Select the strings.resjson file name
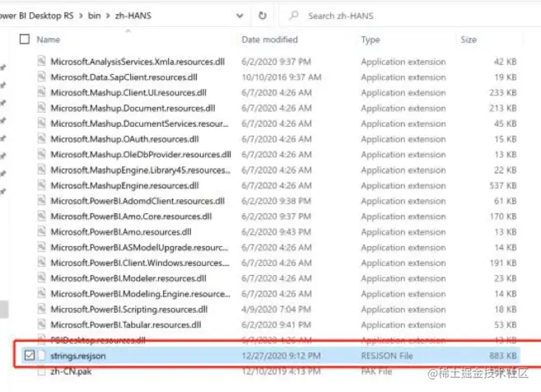 (78, 356)
